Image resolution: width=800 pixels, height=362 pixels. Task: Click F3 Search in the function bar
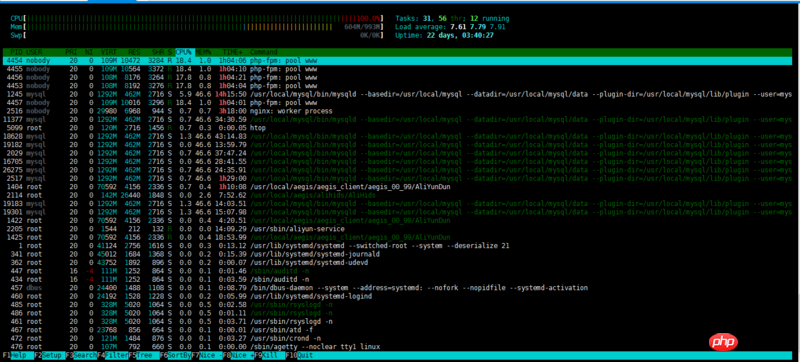81,355
